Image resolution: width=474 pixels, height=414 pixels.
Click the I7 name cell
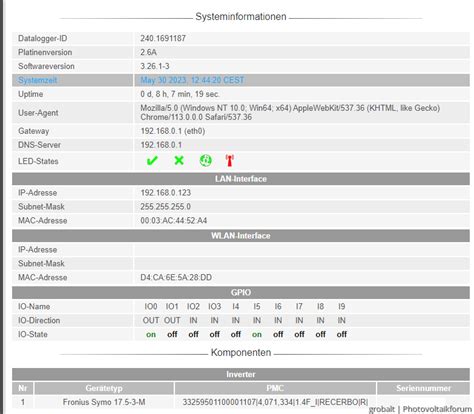[x=299, y=306]
